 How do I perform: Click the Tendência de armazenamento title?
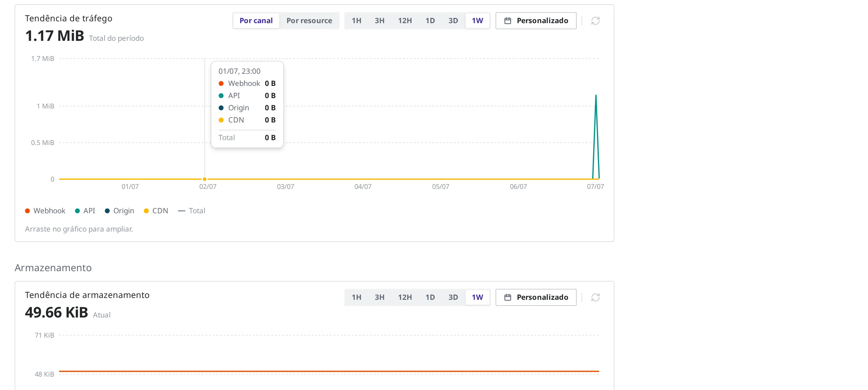(87, 295)
